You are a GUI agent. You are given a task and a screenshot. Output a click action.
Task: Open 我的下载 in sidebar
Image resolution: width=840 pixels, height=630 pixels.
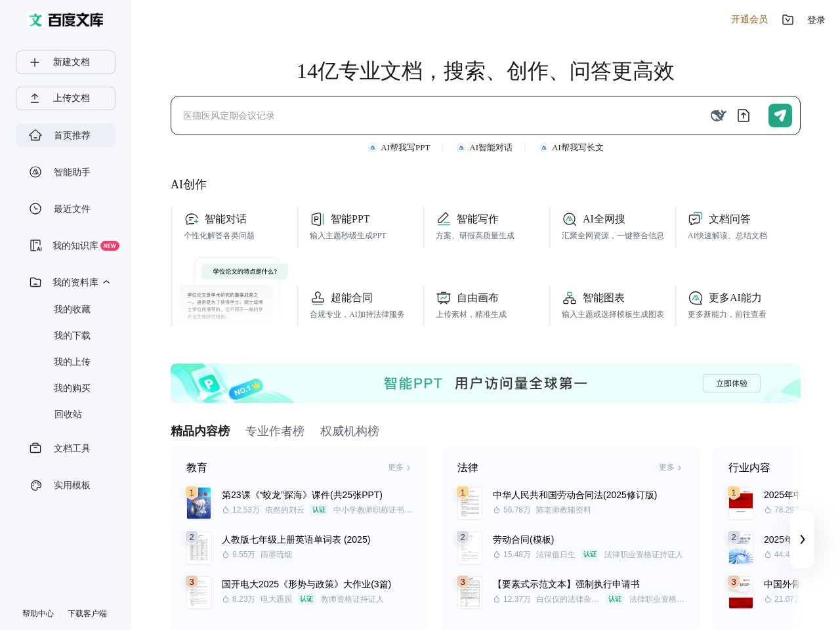[x=72, y=335]
